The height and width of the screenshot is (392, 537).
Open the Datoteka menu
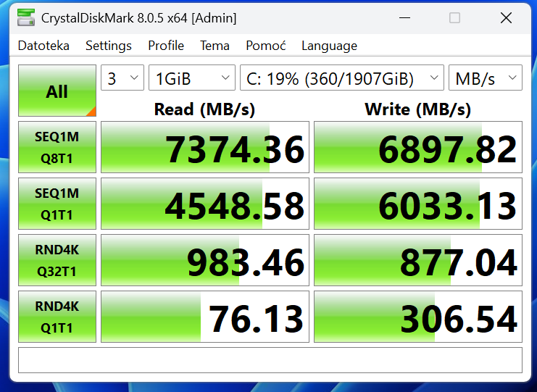[43, 46]
